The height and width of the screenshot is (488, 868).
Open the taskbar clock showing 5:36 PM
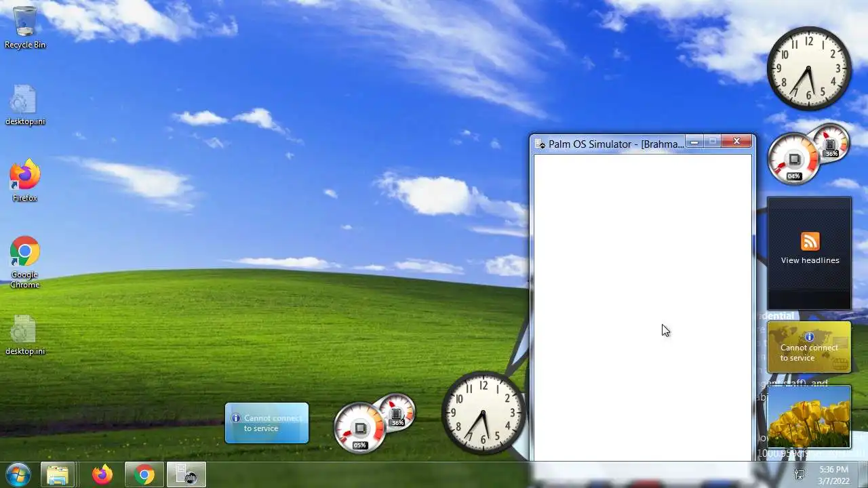click(x=833, y=474)
